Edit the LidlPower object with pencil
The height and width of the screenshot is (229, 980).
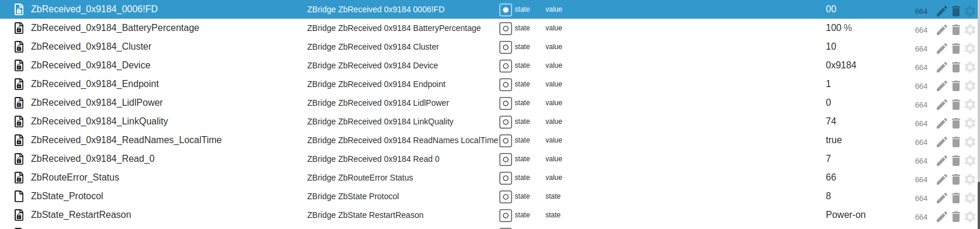[x=941, y=105]
